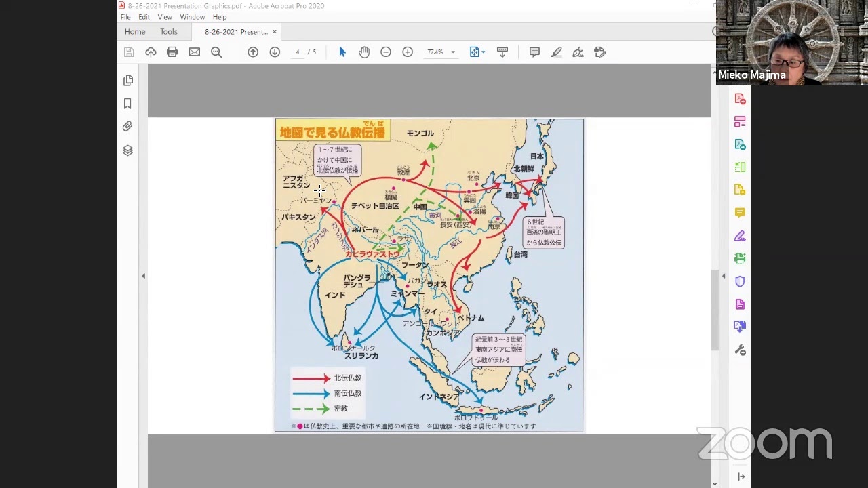Click the scrolling mode keyboard icon
The image size is (868, 488).
point(502,52)
